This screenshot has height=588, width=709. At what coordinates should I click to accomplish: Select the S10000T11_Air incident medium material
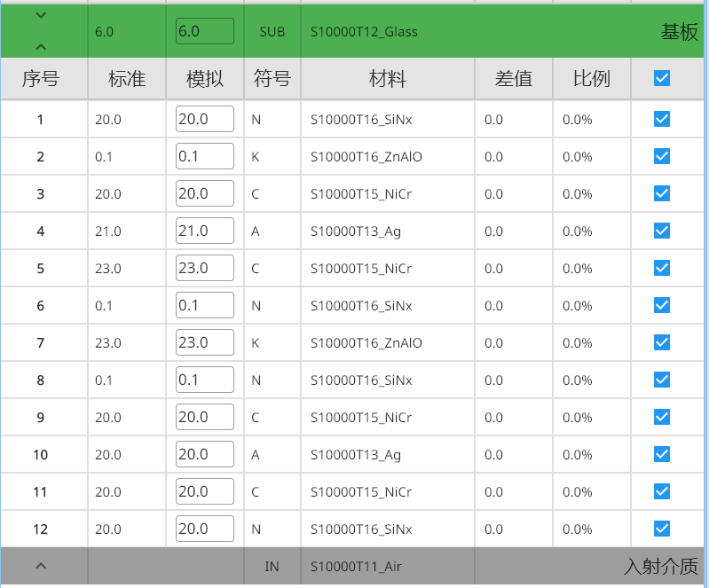click(x=356, y=566)
